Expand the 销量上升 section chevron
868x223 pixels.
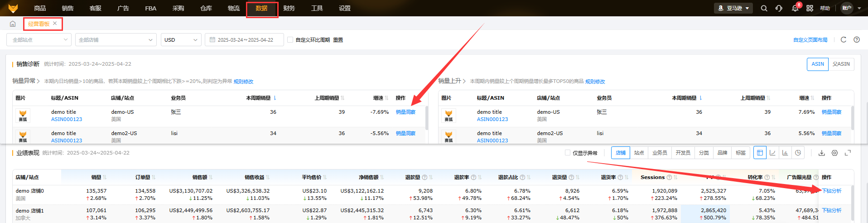[x=464, y=81]
